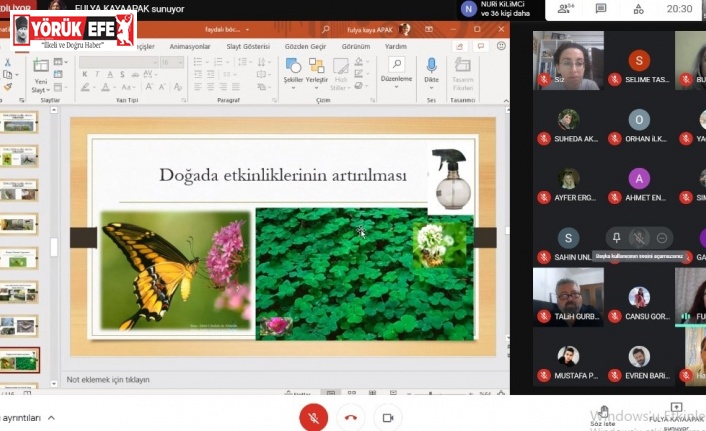Open 'Hızlı Stiller' quick styles

tap(340, 74)
